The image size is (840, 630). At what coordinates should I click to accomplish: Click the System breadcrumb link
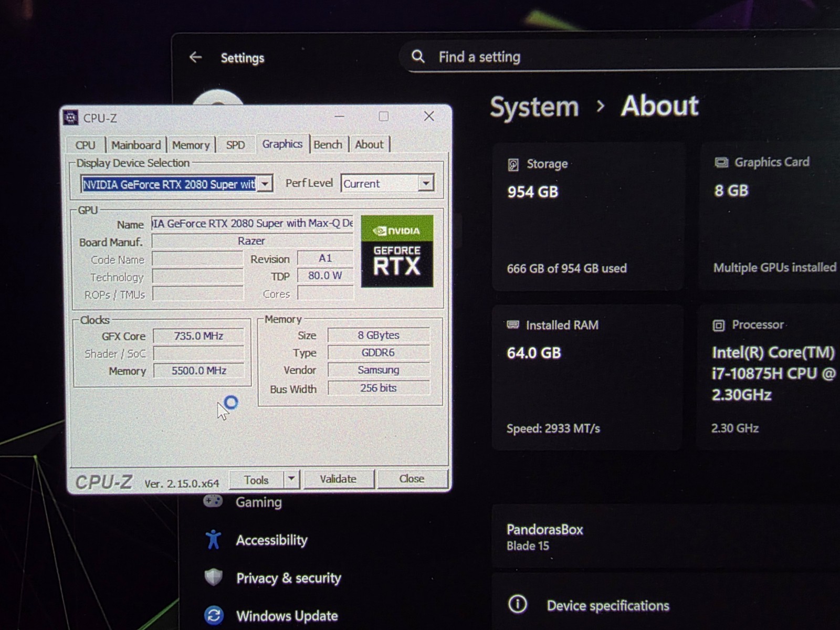pos(534,107)
